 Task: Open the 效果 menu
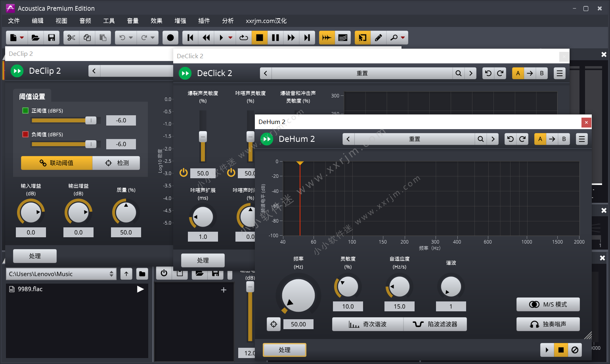point(157,21)
